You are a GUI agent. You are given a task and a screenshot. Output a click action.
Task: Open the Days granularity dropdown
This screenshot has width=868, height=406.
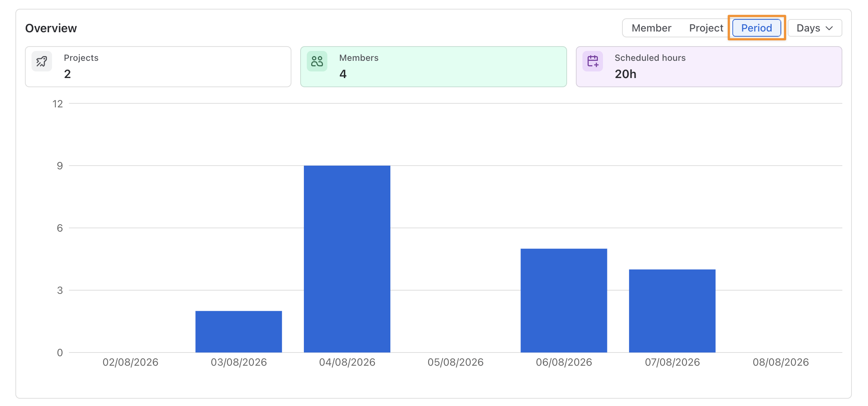815,28
